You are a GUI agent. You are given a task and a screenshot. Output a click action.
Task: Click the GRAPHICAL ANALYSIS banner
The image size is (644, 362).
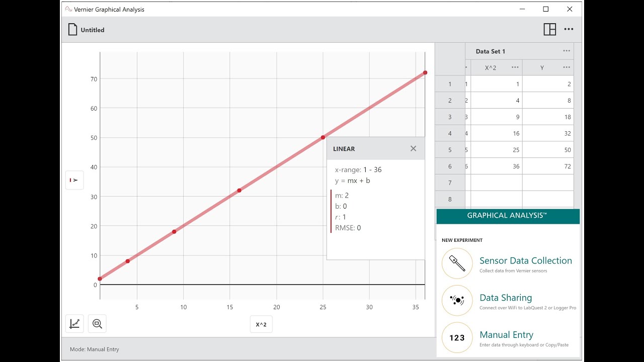[508, 216]
